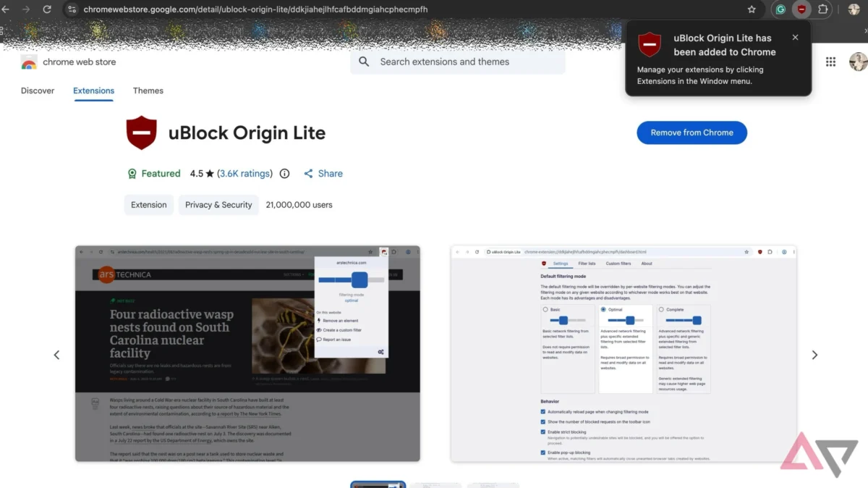The image size is (868, 488).
Task: Open the uBlock Origin Lite toolbar icon
Action: click(x=801, y=9)
